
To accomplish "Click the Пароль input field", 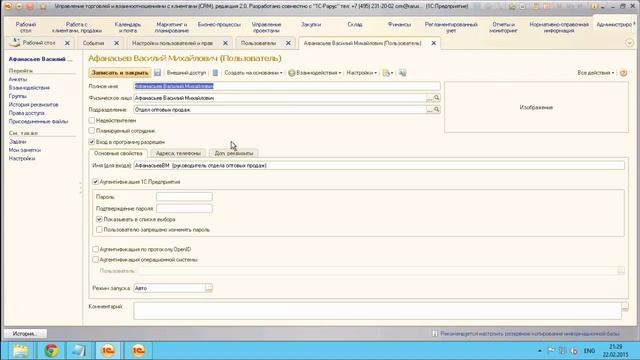I will pos(184,197).
